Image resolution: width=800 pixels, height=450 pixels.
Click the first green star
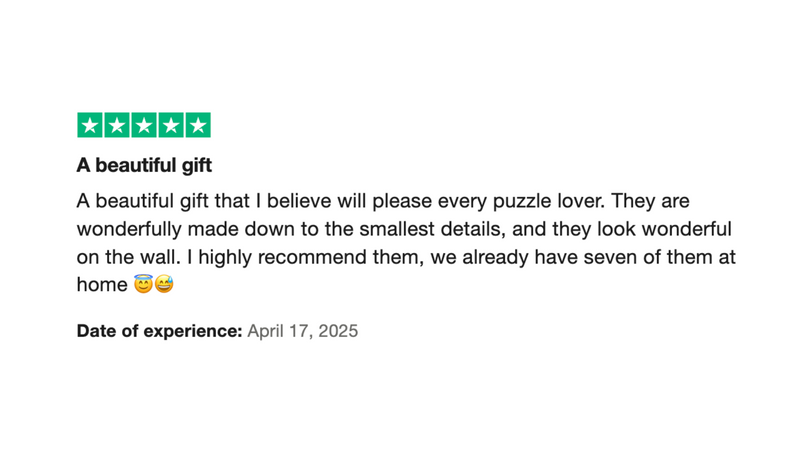[x=90, y=125]
